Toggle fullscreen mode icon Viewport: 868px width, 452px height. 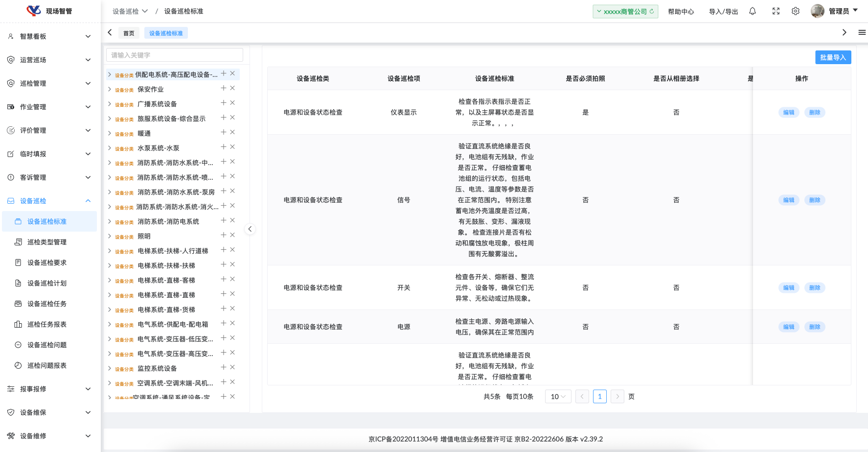click(x=776, y=11)
